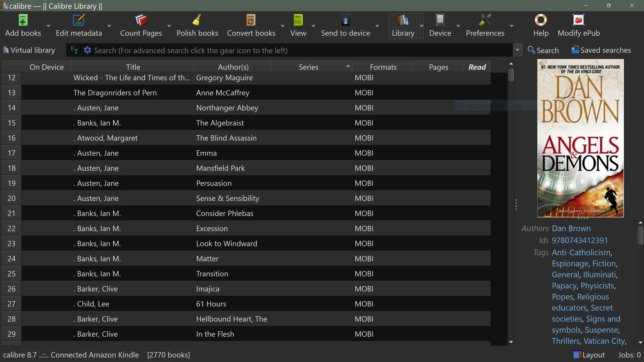Image resolution: width=644 pixels, height=362 pixels.
Task: Open ISBN 9780743412391 link
Action: click(x=580, y=240)
